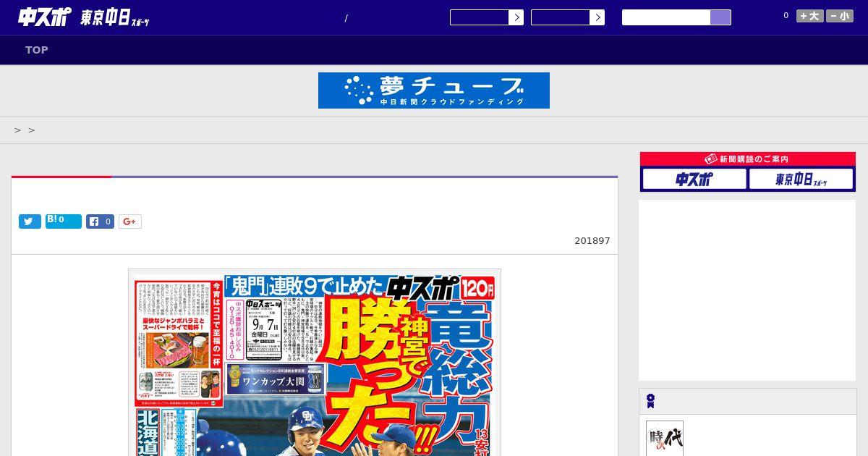Share the article via the Twitter icon
The height and width of the screenshot is (456, 868).
[x=30, y=221]
